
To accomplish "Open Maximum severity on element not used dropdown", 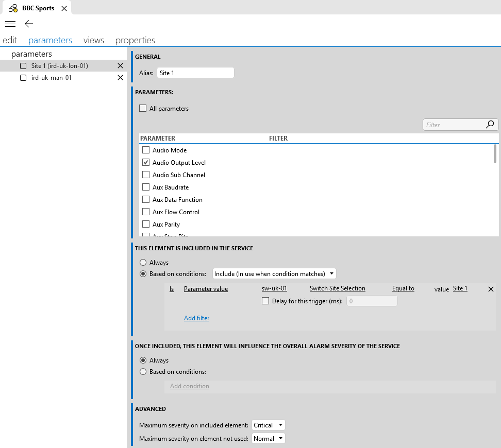I will 268,438.
